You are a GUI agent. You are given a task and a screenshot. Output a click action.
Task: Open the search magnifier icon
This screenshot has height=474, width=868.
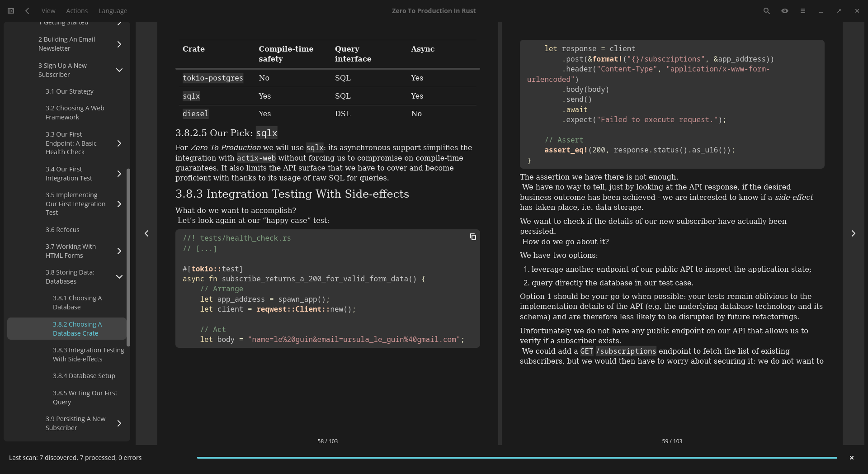(x=766, y=11)
